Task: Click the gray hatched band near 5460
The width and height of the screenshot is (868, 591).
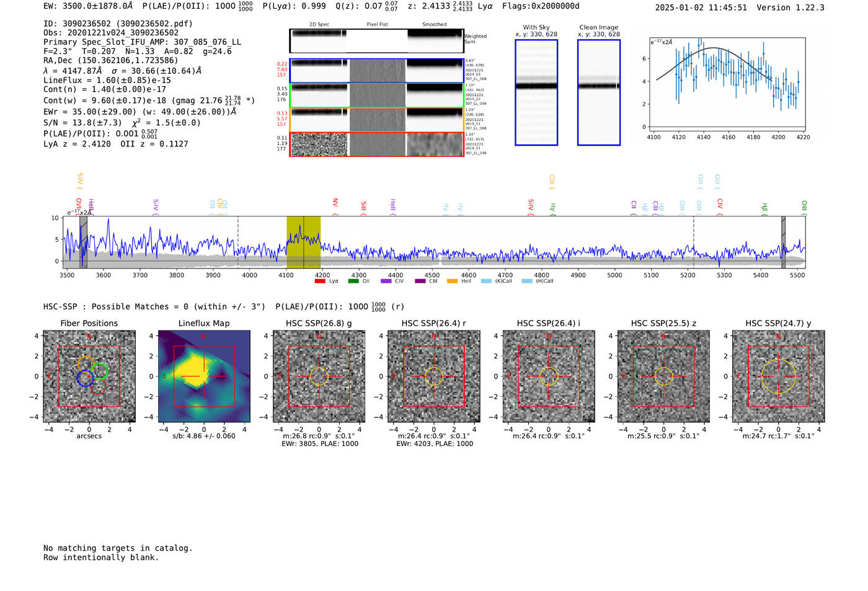Action: click(783, 242)
